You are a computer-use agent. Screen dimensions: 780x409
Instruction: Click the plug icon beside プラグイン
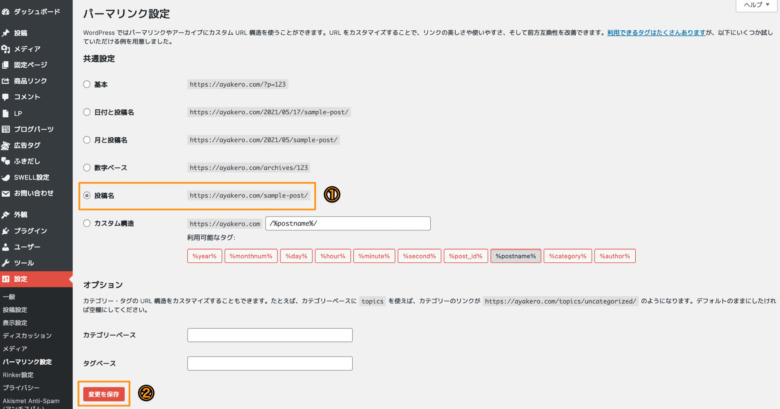point(5,231)
